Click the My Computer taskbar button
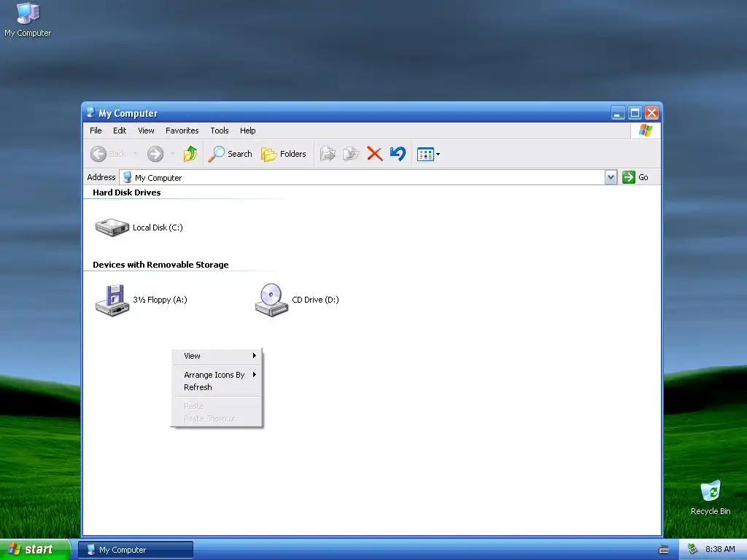Image resolution: width=747 pixels, height=560 pixels. click(x=136, y=550)
